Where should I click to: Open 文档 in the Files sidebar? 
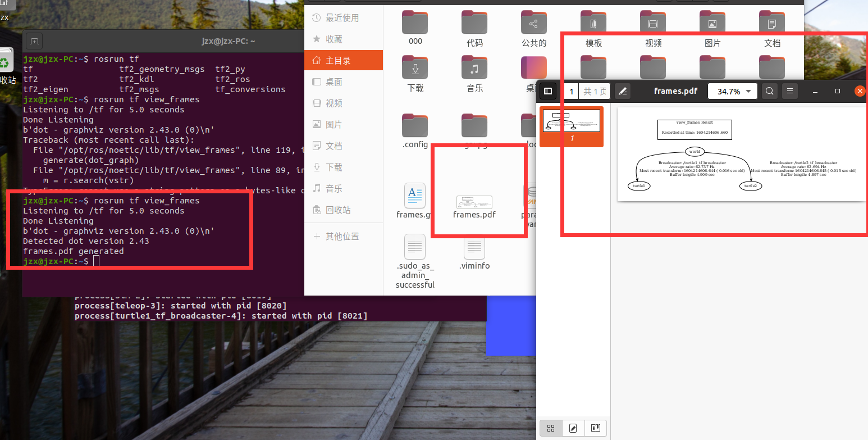click(344, 146)
